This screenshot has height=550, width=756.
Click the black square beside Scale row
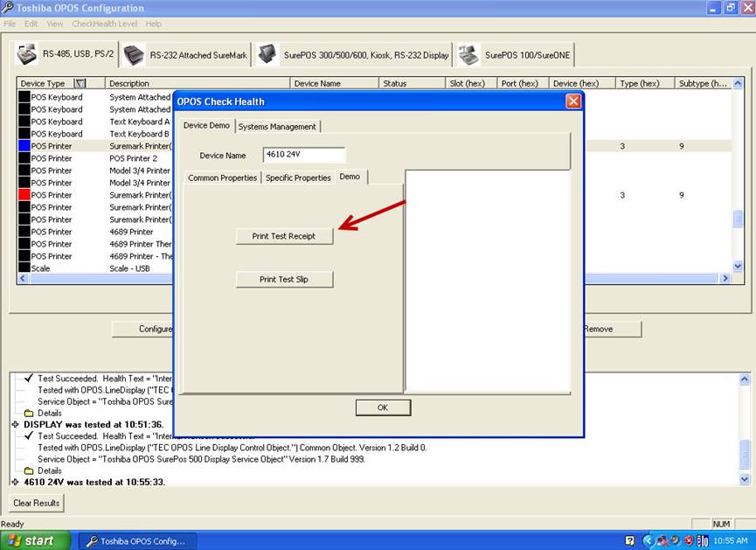[24, 268]
